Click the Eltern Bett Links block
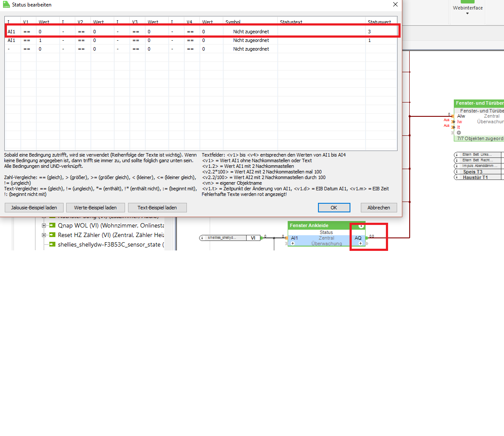Image resolution: width=504 pixels, height=436 pixels. (478, 154)
